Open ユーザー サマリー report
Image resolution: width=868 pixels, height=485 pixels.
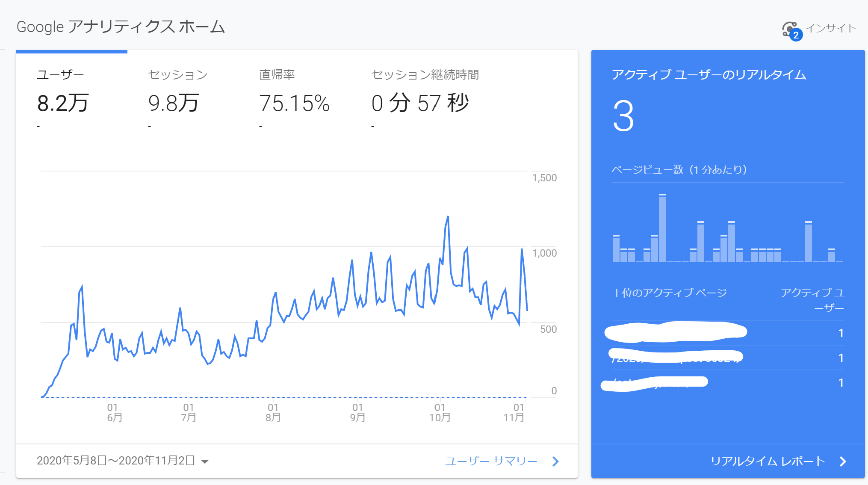[492, 461]
